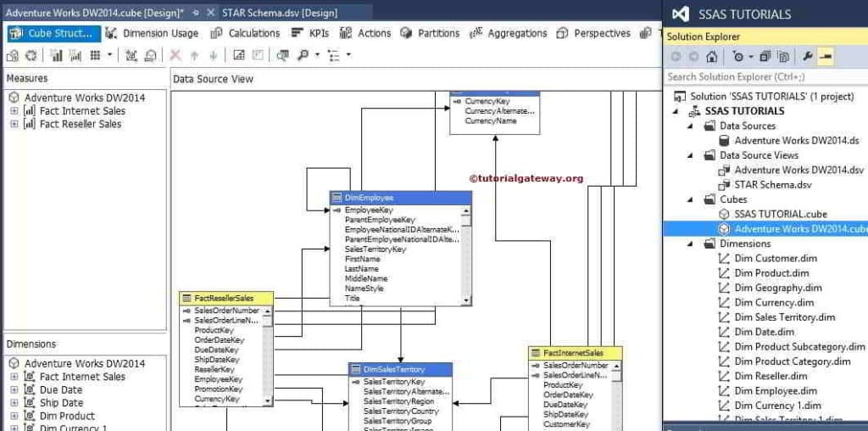868x431 pixels.
Task: Click the Adventure Works DW2014 cube icon in Measures
Action: (x=14, y=98)
